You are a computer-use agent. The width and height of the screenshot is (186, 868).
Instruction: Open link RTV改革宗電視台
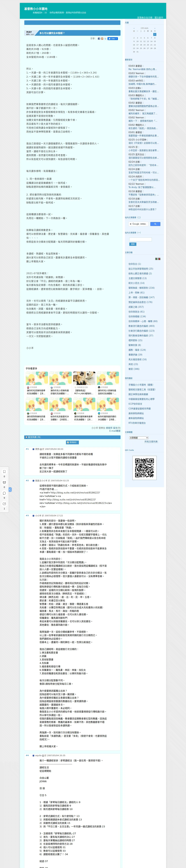pyautogui.click(x=137, y=423)
